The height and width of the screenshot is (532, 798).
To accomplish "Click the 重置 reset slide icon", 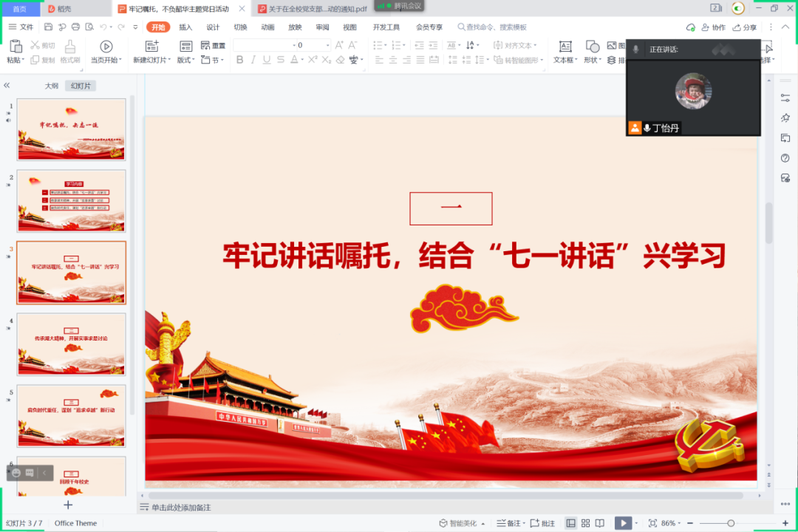I will pos(213,46).
